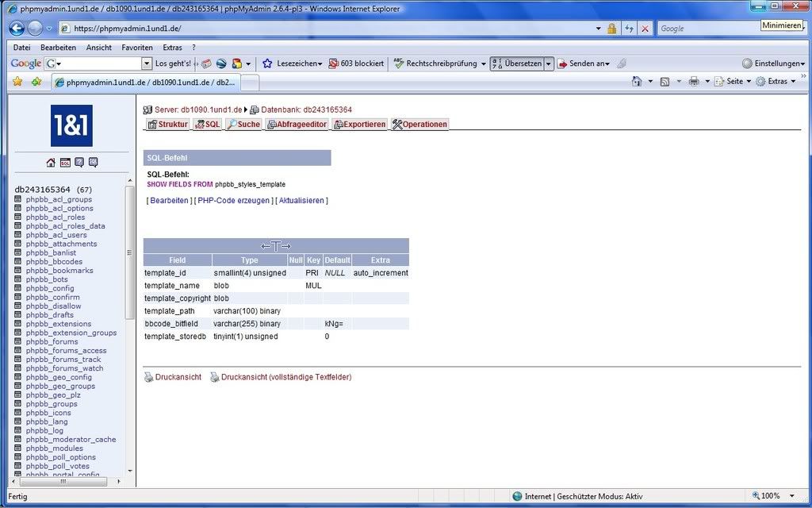Click the template_copyright field cell
This screenshot has width=812, height=508.
[177, 298]
